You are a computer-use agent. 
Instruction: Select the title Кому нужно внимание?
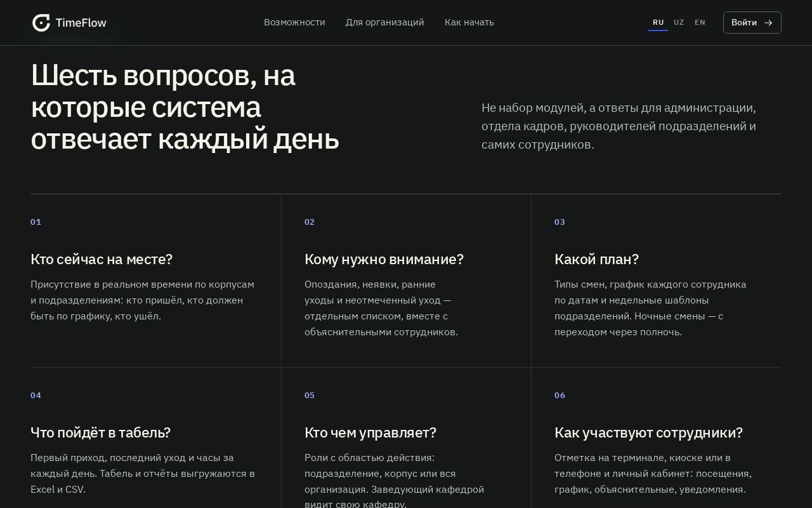coord(384,259)
